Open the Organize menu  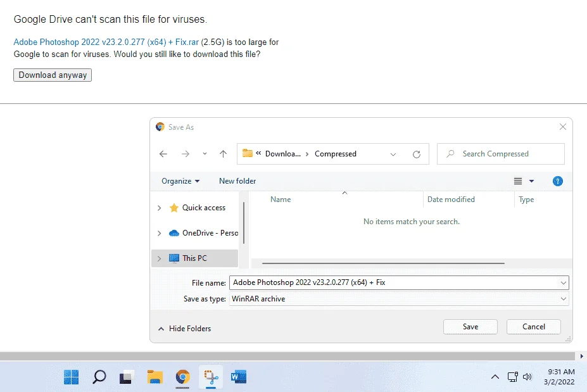[x=180, y=181]
